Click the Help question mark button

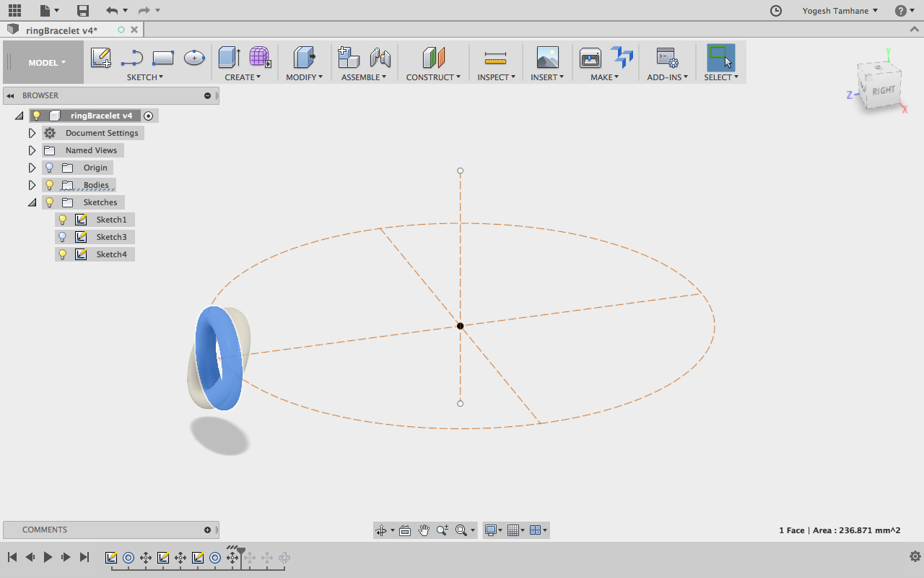pos(901,11)
